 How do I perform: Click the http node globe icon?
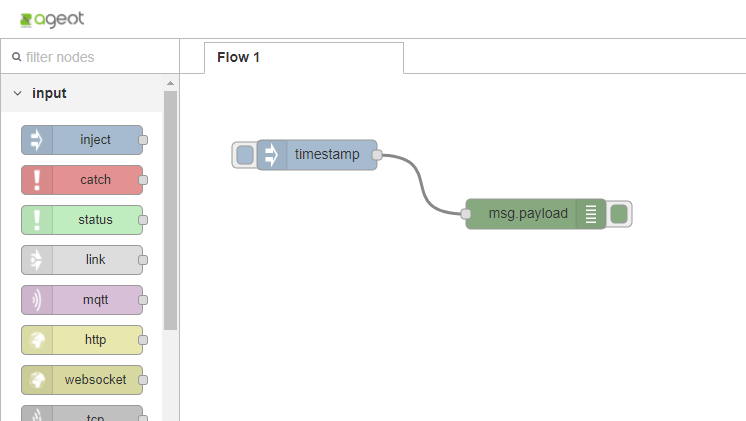click(37, 339)
